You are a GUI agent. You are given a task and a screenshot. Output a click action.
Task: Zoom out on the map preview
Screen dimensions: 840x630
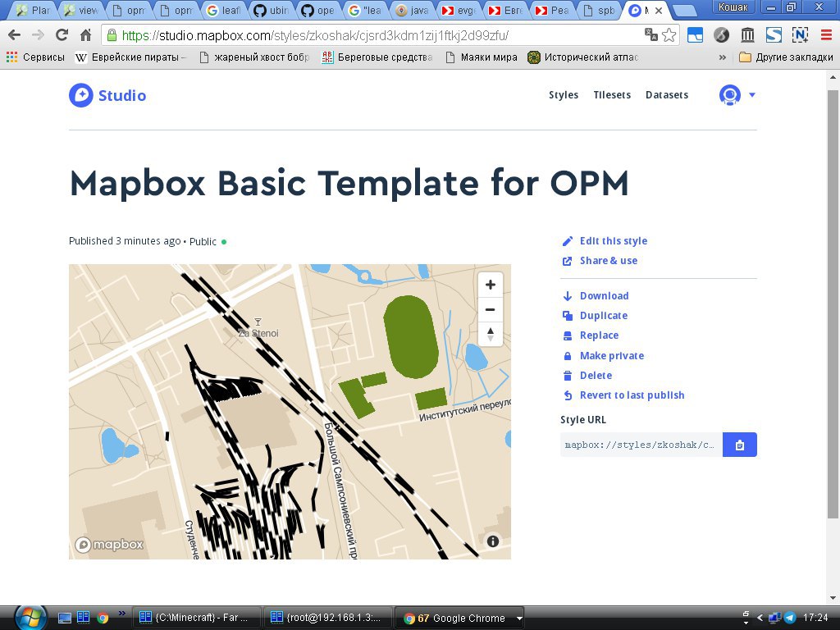tap(491, 309)
